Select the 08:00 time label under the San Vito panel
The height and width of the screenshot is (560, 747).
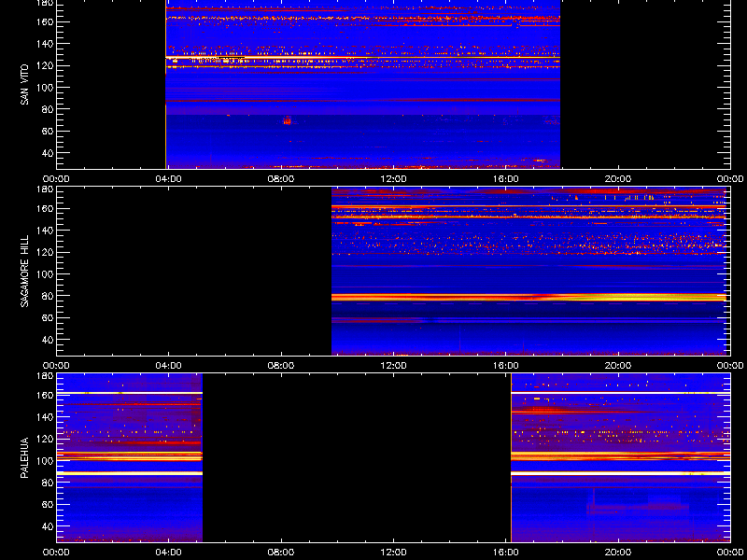pyautogui.click(x=281, y=179)
